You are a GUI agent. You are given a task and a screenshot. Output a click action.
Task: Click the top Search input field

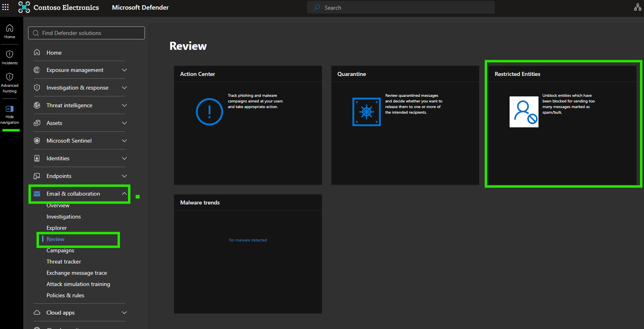pyautogui.click(x=401, y=7)
